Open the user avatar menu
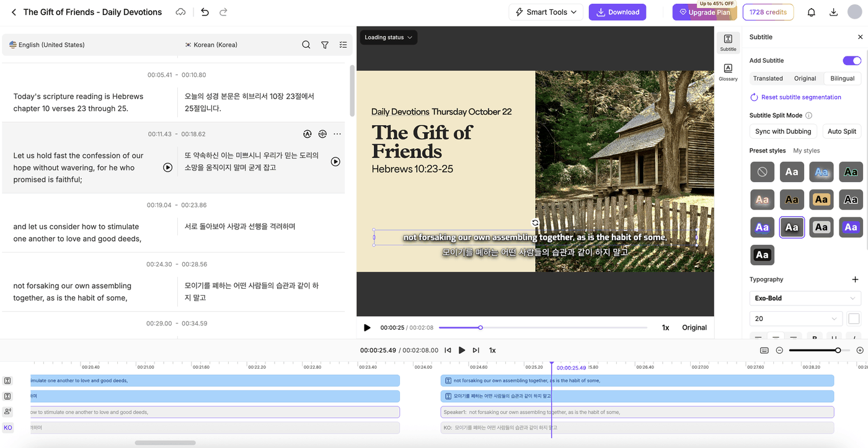Viewport: 868px width, 448px height. tap(854, 12)
